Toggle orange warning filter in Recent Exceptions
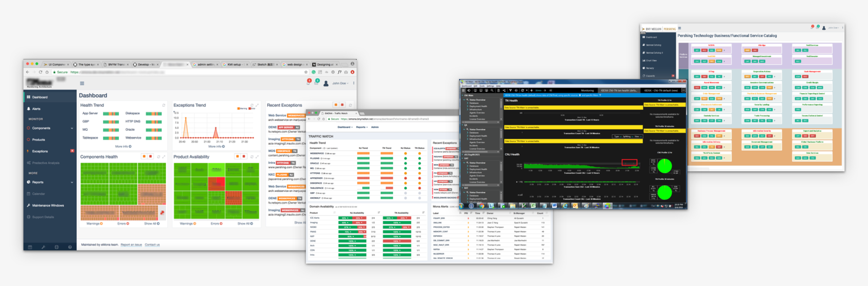The image size is (868, 286). point(336,105)
